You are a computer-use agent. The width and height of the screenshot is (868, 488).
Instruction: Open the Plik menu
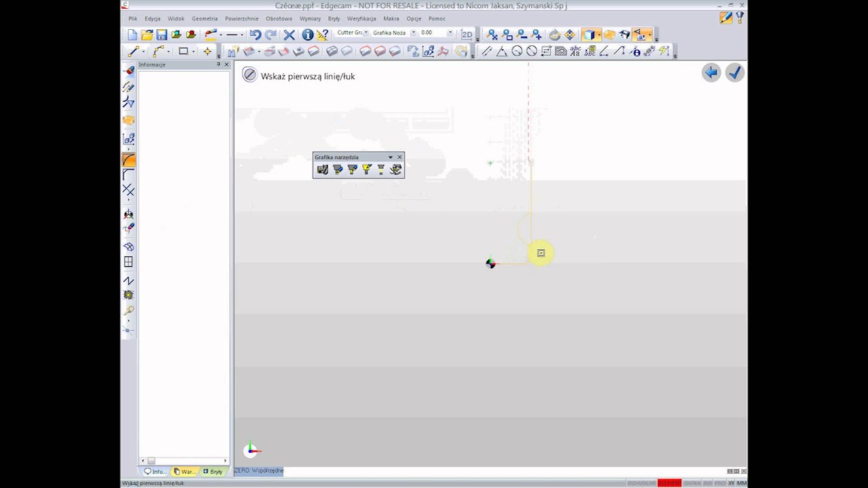tap(133, 19)
